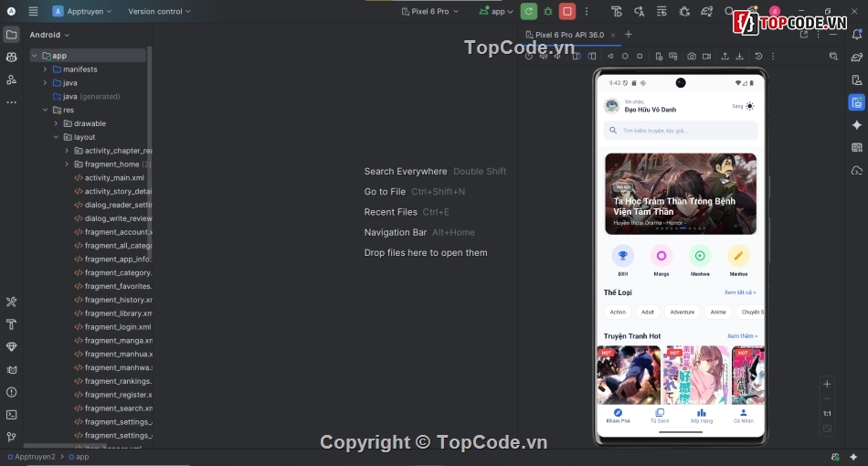
Task: Open the app run configuration dropdown
Action: [x=496, y=11]
